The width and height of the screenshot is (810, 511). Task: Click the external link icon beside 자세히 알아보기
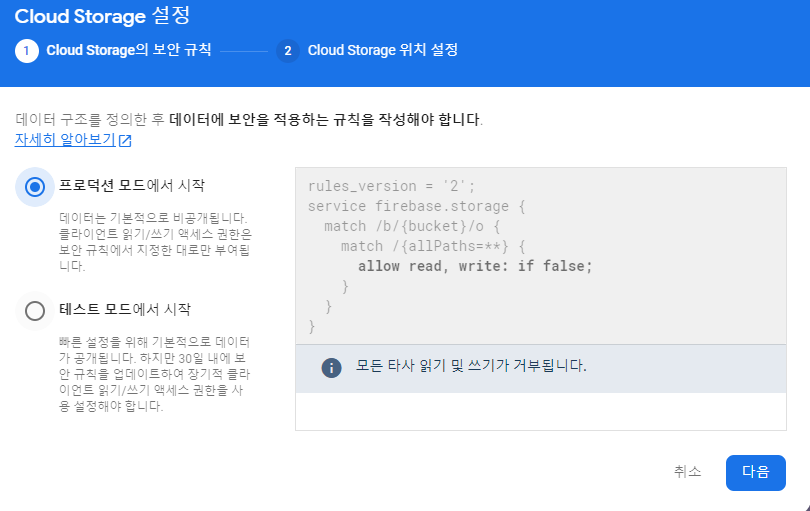[x=125, y=141]
